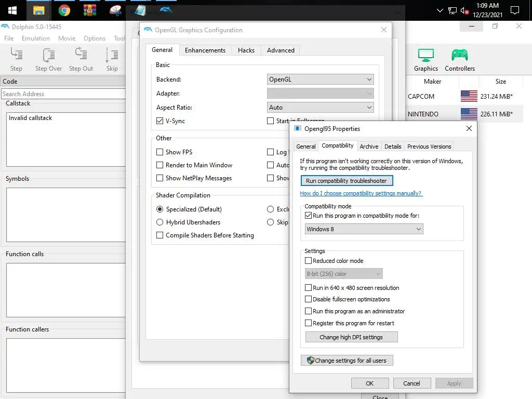This screenshot has height=399, width=532.
Task: Switch to Hacks tab
Action: (246, 50)
